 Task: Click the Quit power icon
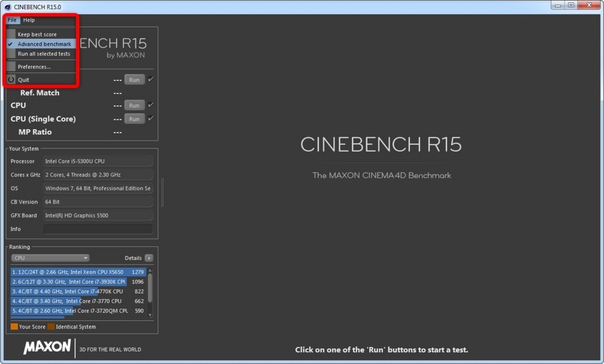[x=11, y=80]
